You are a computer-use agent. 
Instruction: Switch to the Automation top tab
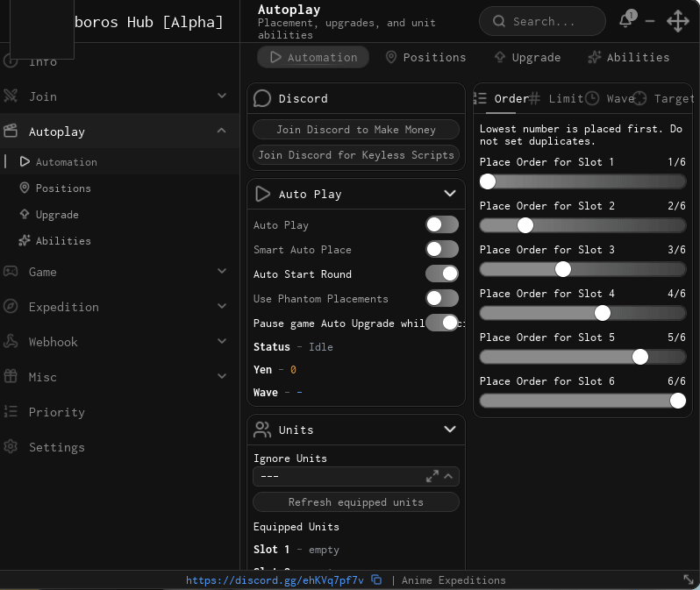click(x=313, y=57)
